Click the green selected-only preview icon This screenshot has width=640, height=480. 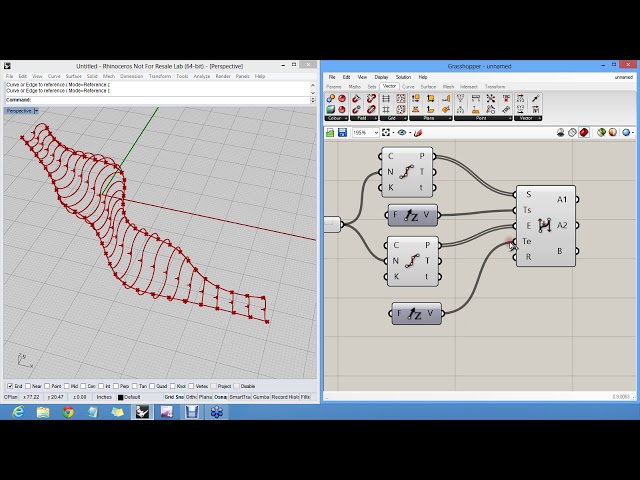click(x=601, y=132)
